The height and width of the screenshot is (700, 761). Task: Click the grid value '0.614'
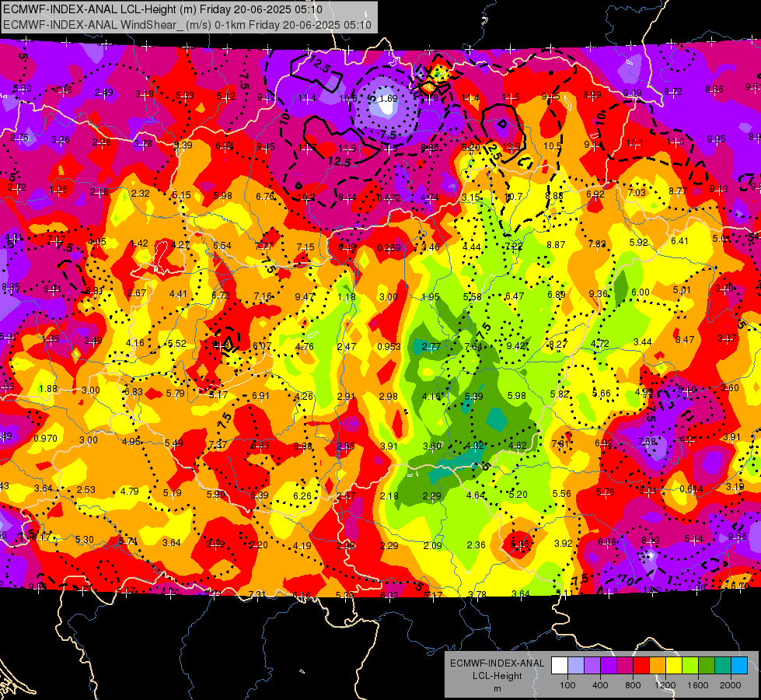pyautogui.click(x=691, y=488)
